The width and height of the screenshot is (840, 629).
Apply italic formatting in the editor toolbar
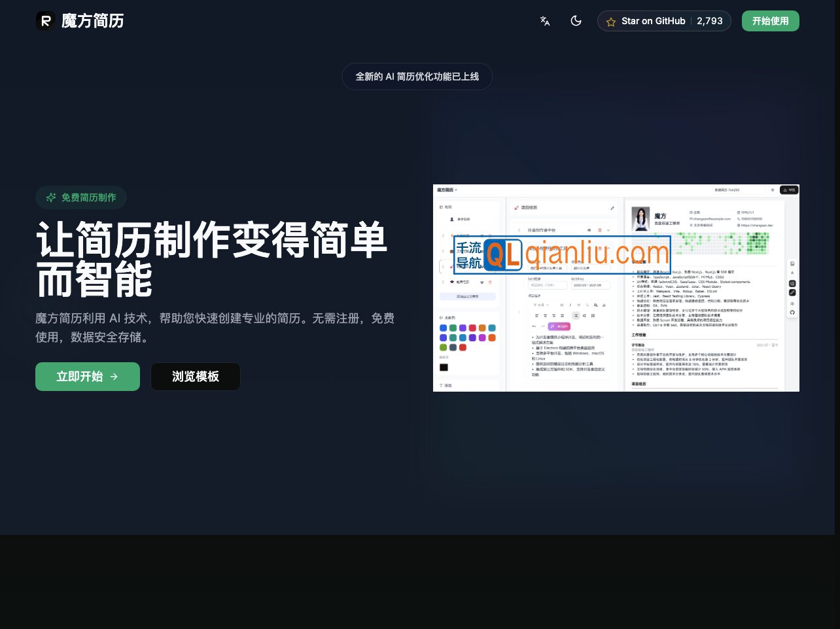point(570,305)
